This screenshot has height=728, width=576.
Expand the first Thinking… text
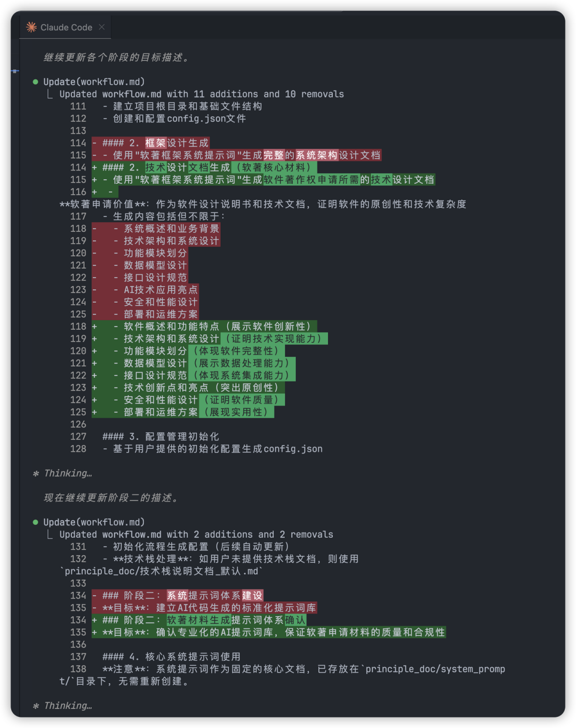[68, 473]
